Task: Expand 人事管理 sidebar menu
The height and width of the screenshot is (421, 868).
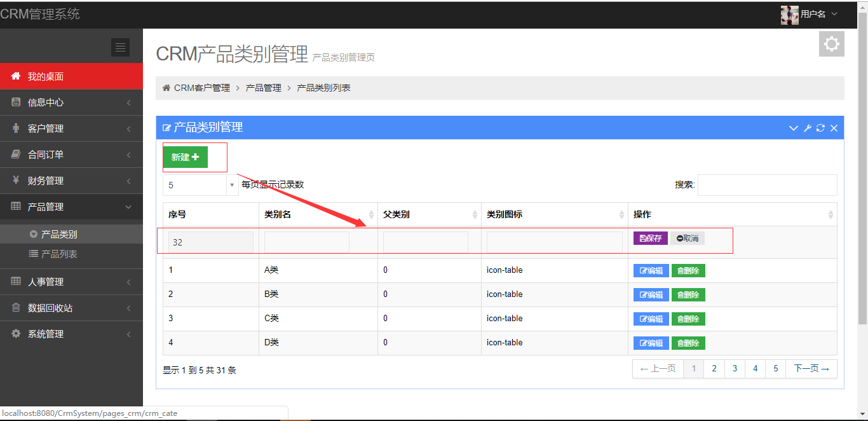Action: pos(71,282)
